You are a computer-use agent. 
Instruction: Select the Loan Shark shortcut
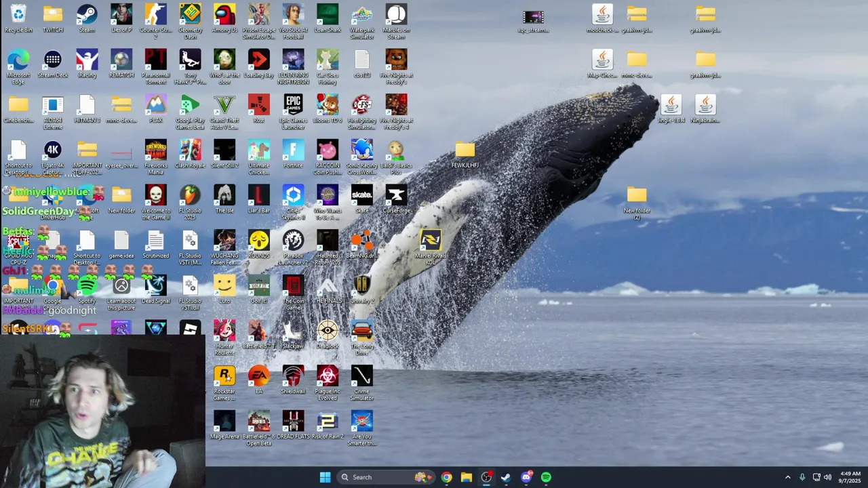328,18
